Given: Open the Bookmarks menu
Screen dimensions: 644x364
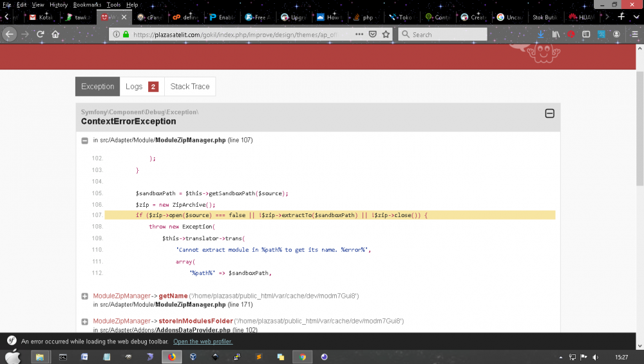Looking at the screenshot, I should point(87,5).
